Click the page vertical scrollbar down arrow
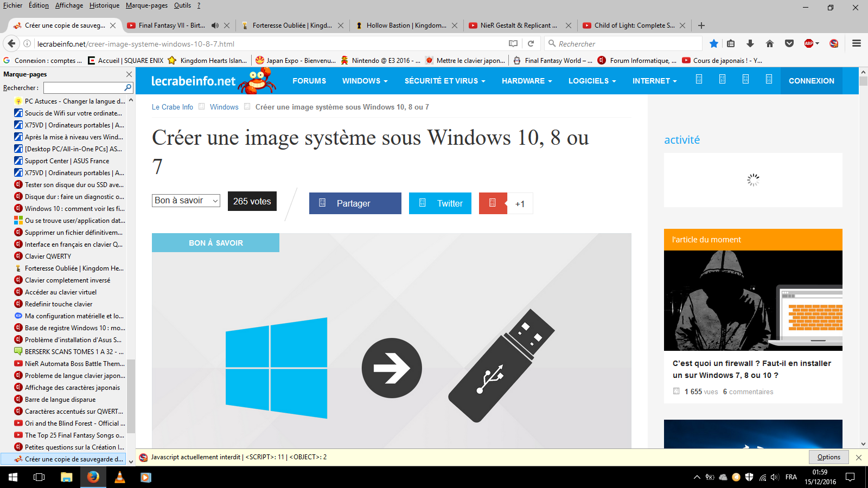 [x=863, y=444]
